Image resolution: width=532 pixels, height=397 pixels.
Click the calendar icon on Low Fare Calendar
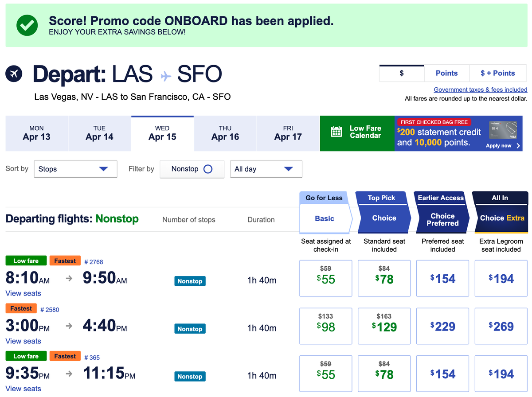coord(336,133)
